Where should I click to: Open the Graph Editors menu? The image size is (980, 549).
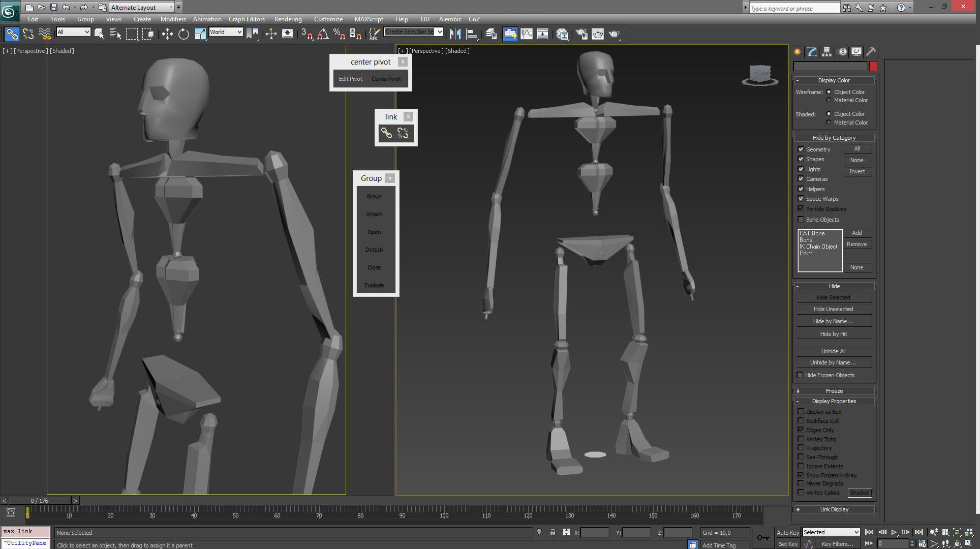(x=247, y=19)
